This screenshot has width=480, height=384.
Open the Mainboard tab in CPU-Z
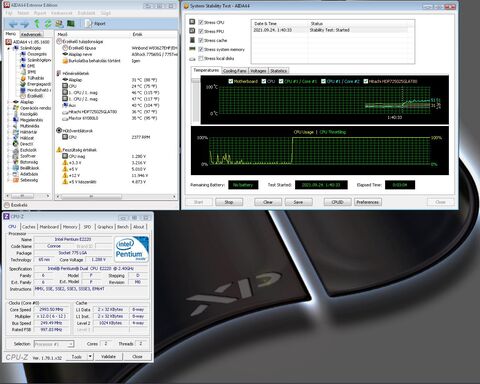(x=49, y=227)
